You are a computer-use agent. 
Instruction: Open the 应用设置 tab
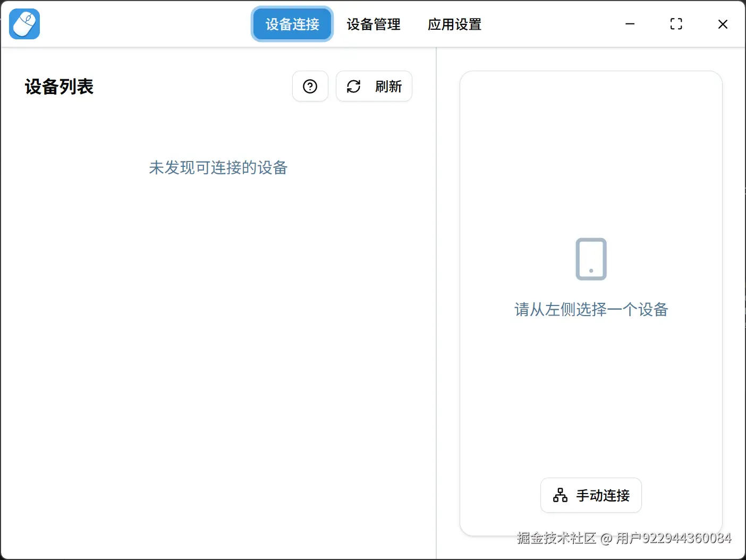pos(455,24)
